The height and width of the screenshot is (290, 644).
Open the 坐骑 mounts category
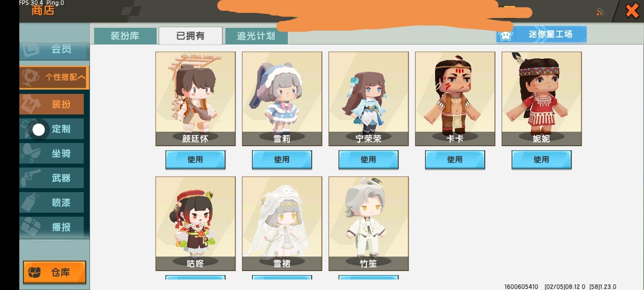52,153
